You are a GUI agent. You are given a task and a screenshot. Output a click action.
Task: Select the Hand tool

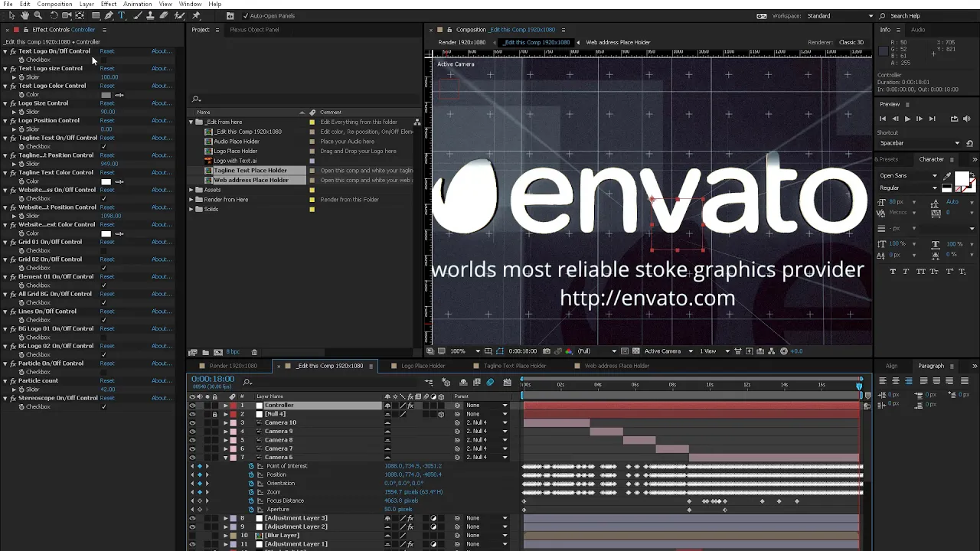coord(24,15)
